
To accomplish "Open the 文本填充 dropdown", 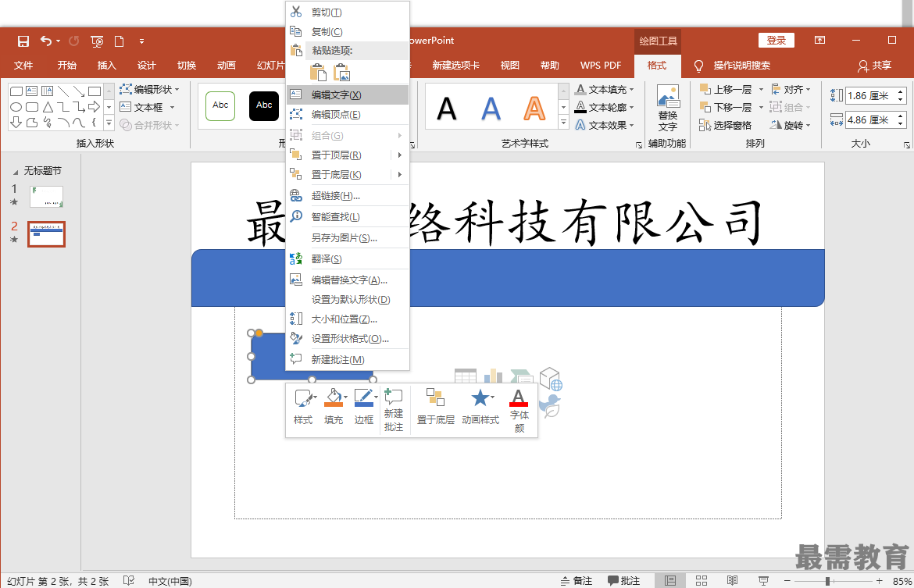I will (x=605, y=89).
